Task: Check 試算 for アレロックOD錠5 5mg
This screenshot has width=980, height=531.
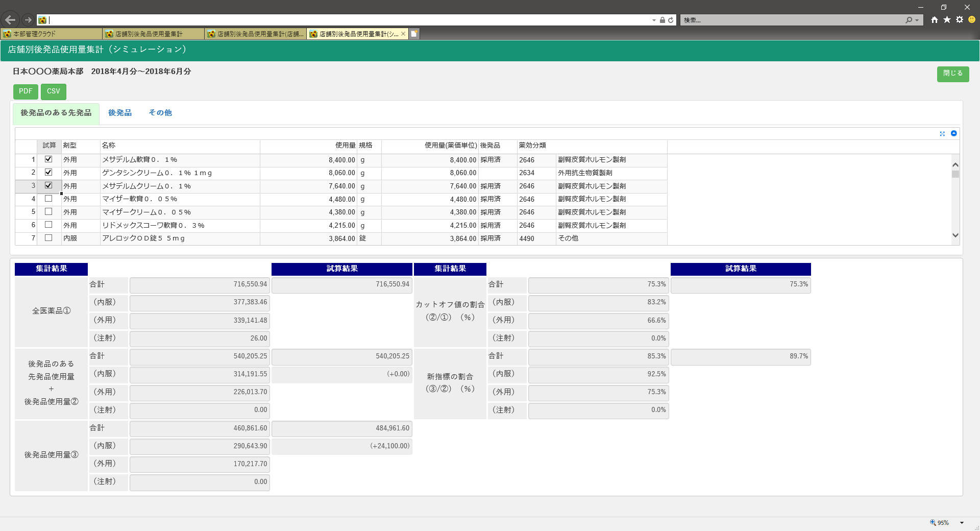Action: coord(48,238)
